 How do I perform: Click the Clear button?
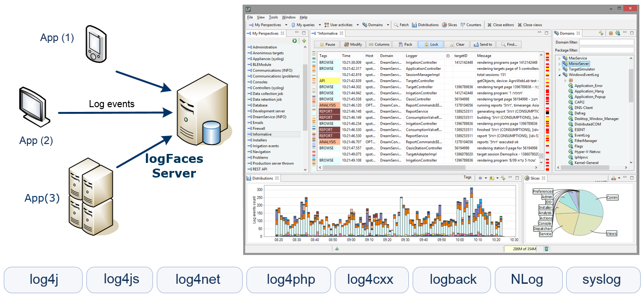(x=457, y=44)
